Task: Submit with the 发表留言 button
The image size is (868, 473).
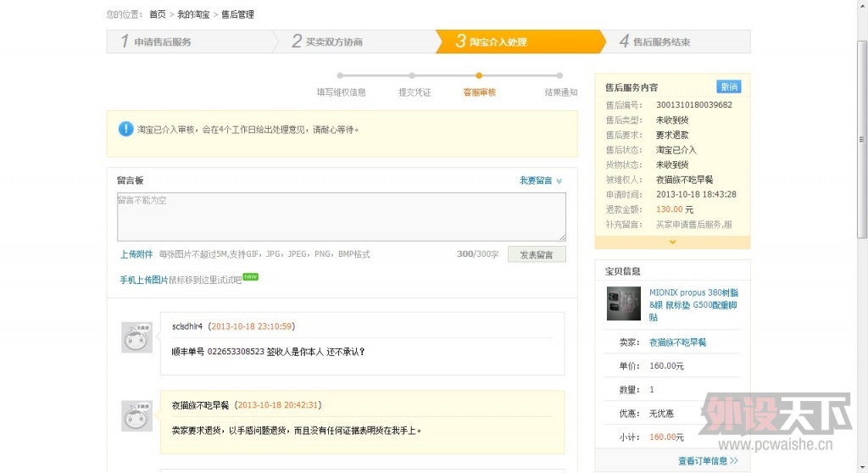Action: point(537,254)
